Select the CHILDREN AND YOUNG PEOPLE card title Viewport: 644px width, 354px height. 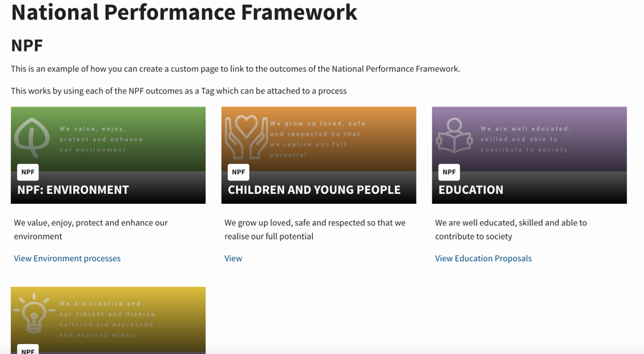(x=313, y=190)
